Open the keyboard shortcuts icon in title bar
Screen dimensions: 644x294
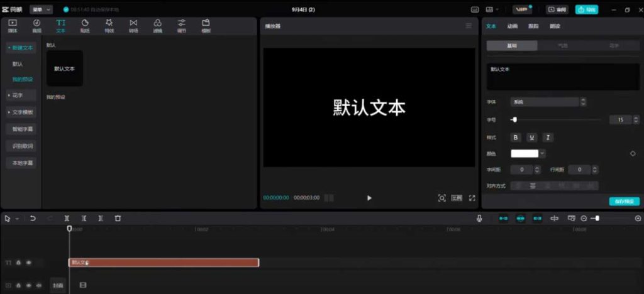[x=475, y=9]
